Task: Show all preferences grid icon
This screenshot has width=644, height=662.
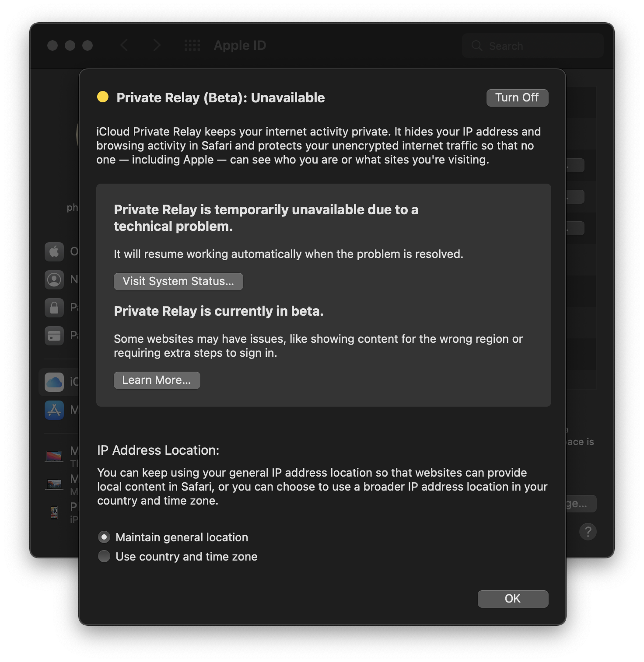Action: [x=192, y=45]
